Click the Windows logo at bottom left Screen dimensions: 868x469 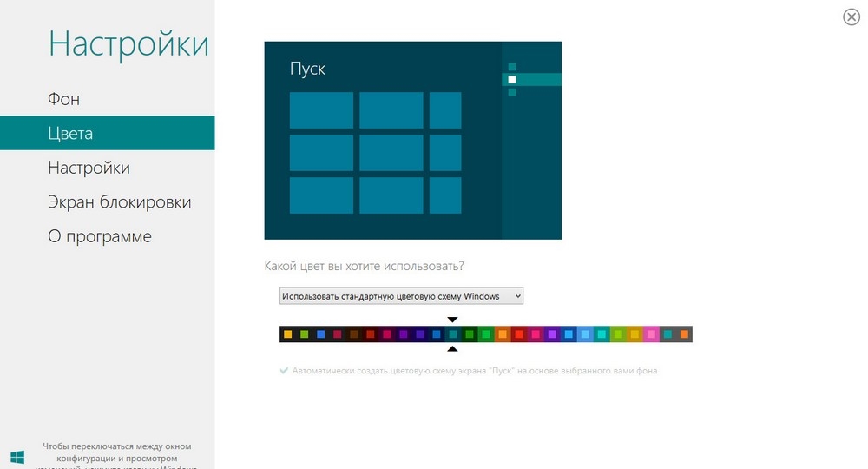17,457
